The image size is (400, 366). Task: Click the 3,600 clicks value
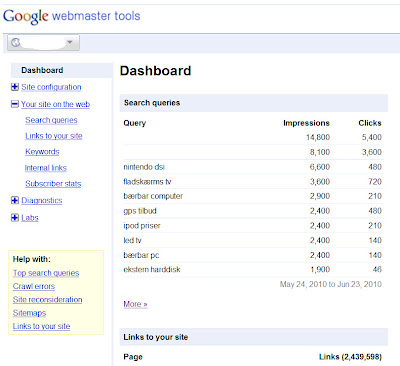pyautogui.click(x=372, y=152)
